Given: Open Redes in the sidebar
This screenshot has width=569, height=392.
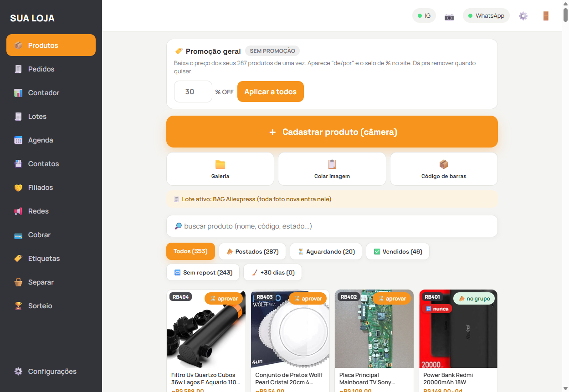Looking at the screenshot, I should coord(51,211).
